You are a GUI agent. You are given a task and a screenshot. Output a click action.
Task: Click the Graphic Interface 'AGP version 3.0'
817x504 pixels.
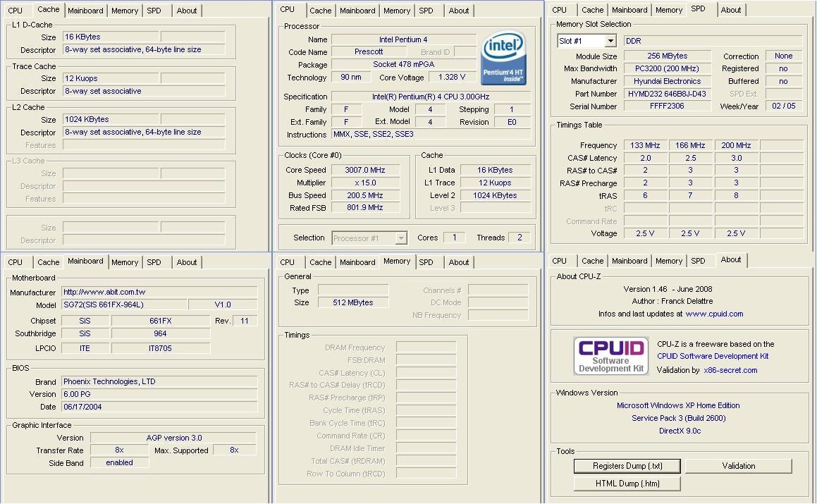[x=173, y=438]
